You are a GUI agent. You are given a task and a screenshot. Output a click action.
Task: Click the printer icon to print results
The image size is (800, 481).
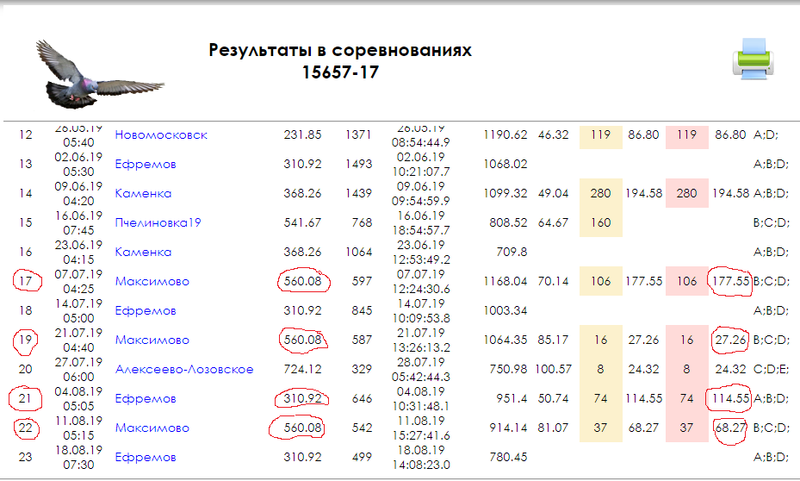(753, 59)
